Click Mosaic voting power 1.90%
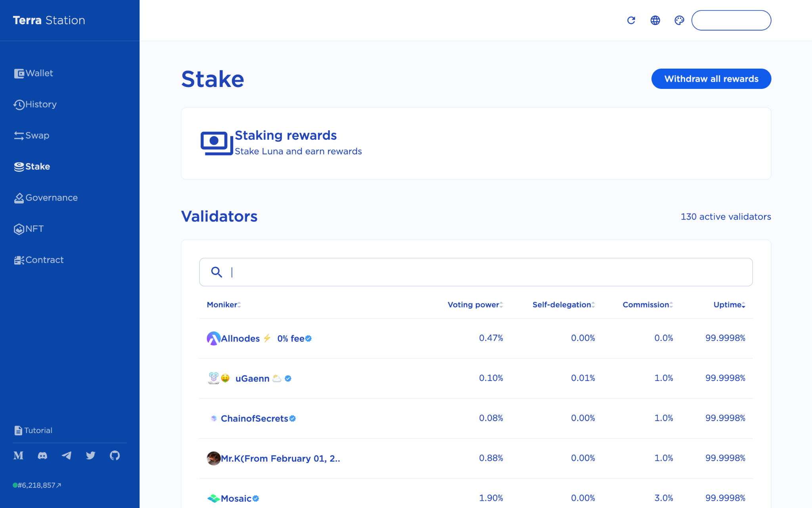812x508 pixels. (x=491, y=498)
